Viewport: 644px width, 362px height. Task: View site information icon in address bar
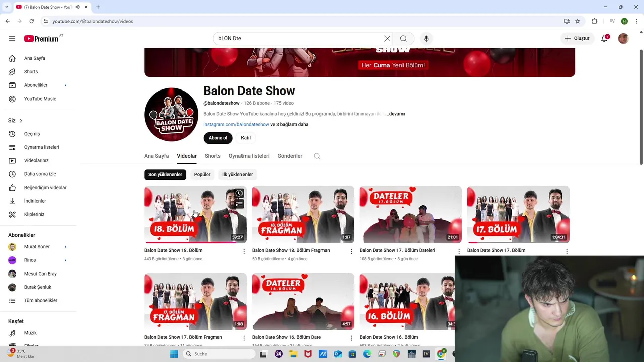pos(46,21)
